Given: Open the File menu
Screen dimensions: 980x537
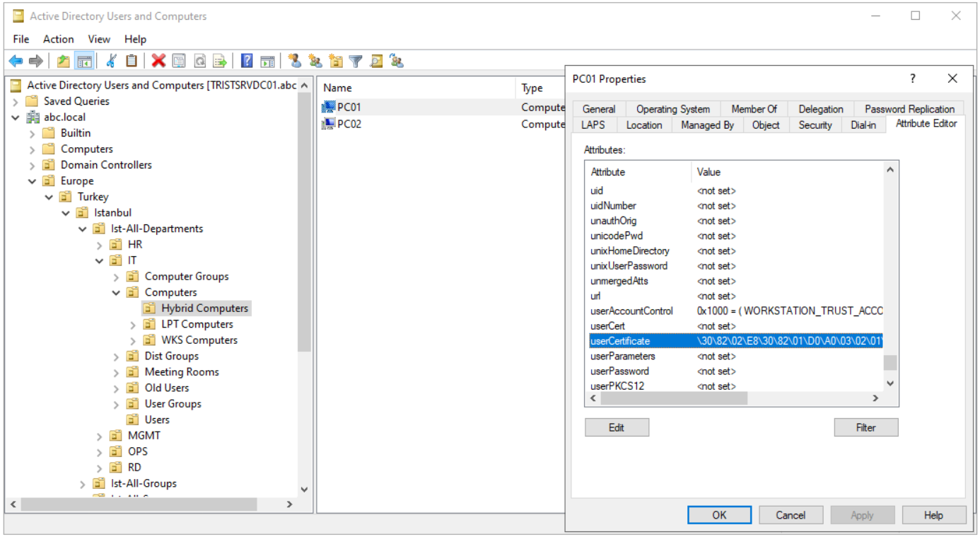Looking at the screenshot, I should pos(21,39).
